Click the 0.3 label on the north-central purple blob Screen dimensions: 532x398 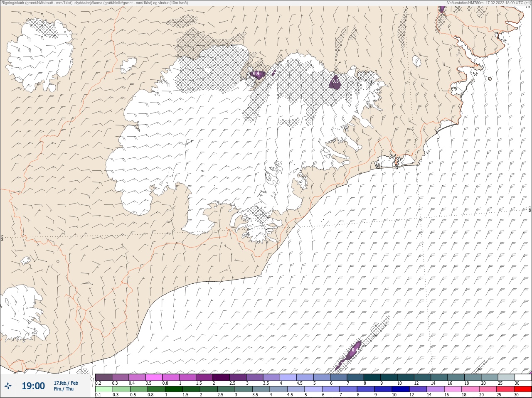pyautogui.click(x=335, y=81)
